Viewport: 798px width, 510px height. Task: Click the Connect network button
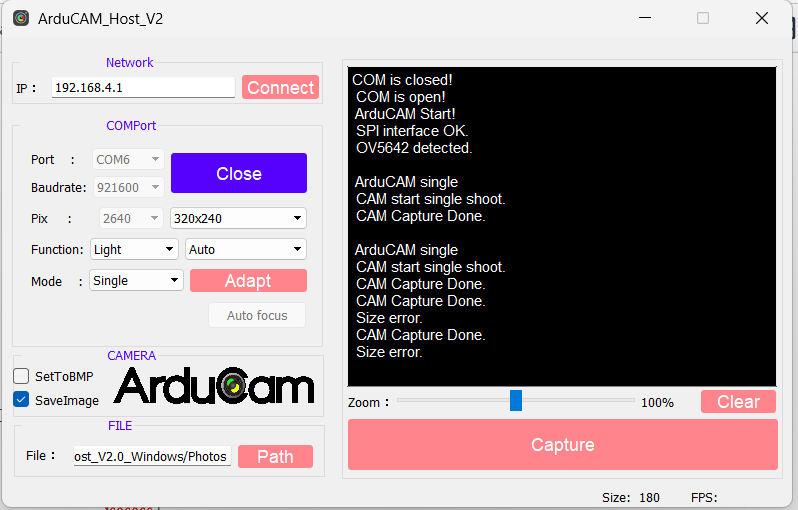click(x=280, y=88)
